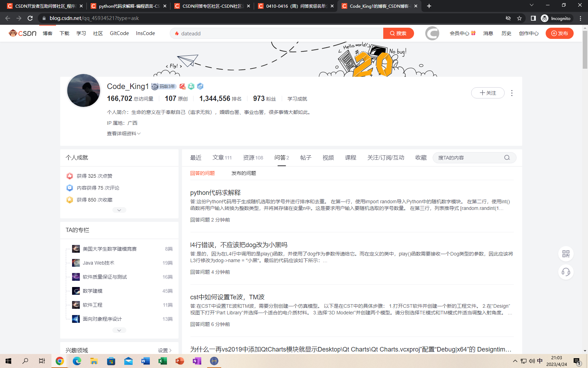The image size is (588, 368).
Task: Open a new browser tab
Action: coord(429,6)
